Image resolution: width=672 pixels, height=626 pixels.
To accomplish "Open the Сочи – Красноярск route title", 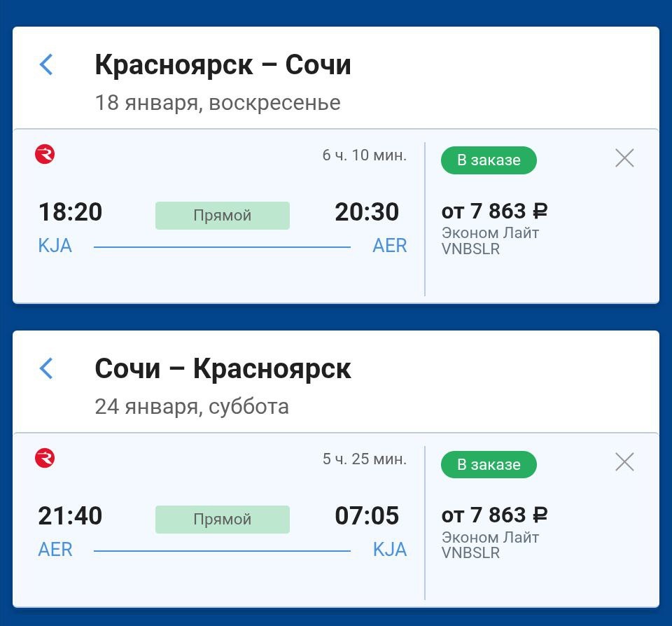I will 223,368.
